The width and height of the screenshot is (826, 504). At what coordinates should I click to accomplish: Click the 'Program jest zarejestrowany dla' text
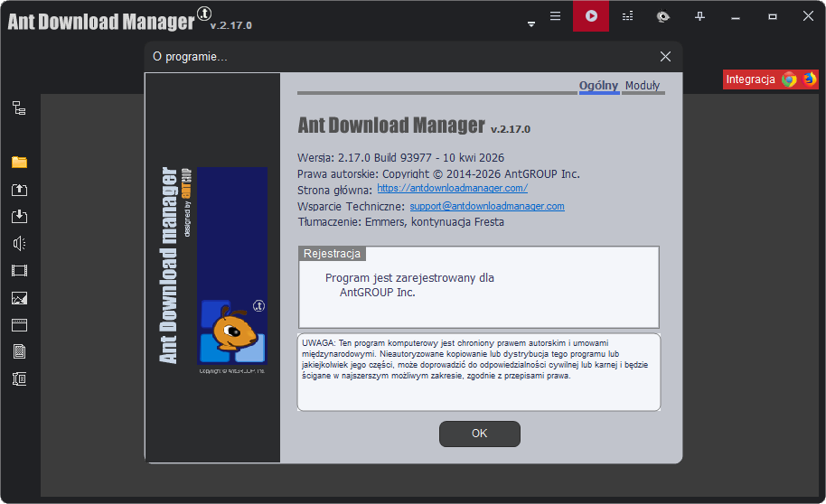pyautogui.click(x=409, y=278)
